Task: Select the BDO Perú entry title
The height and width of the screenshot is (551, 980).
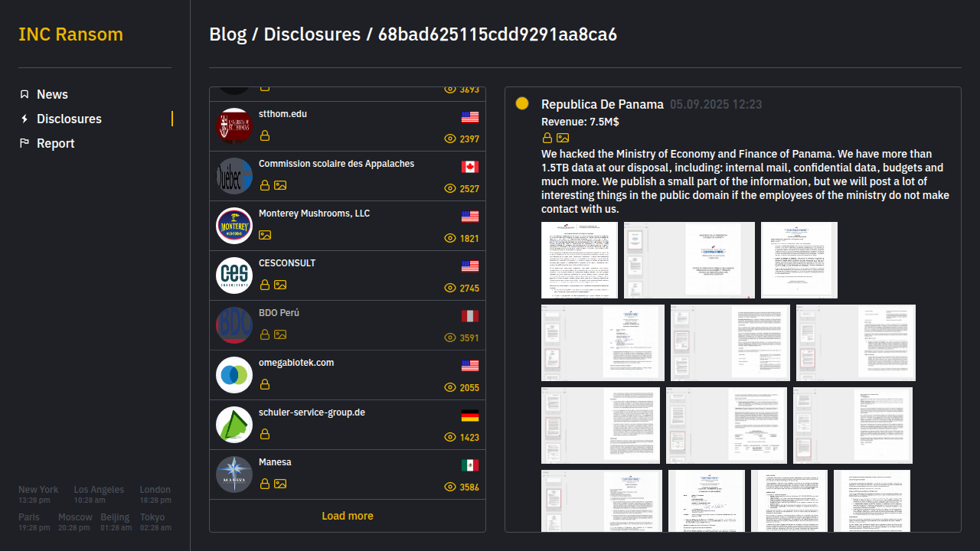Action: pos(279,312)
